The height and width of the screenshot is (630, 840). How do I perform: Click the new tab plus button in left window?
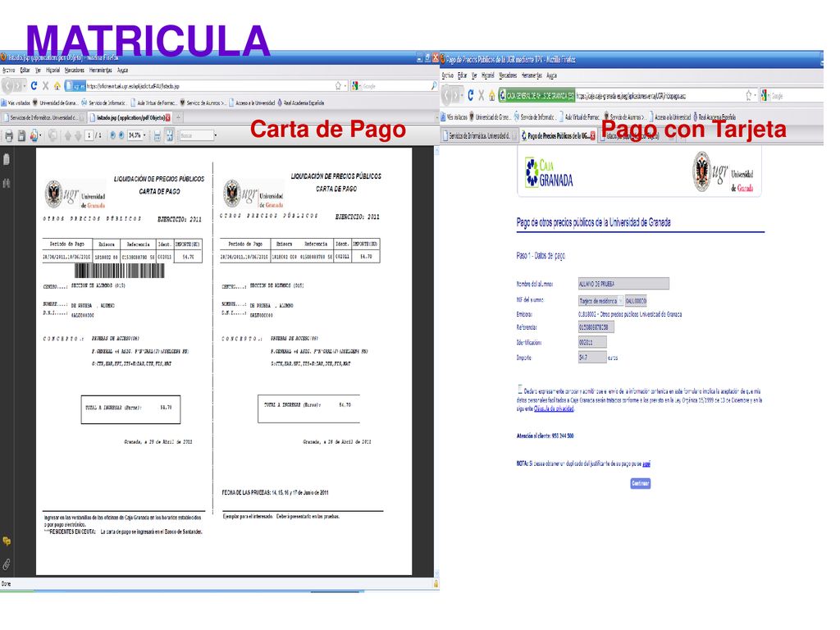(x=178, y=117)
